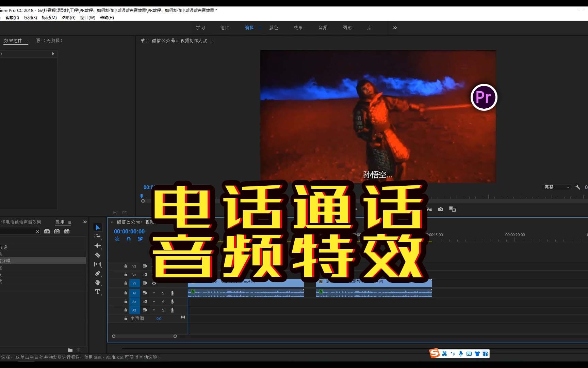Click button left of the camera icon
Screen dimensions: 588x368
coord(429,209)
